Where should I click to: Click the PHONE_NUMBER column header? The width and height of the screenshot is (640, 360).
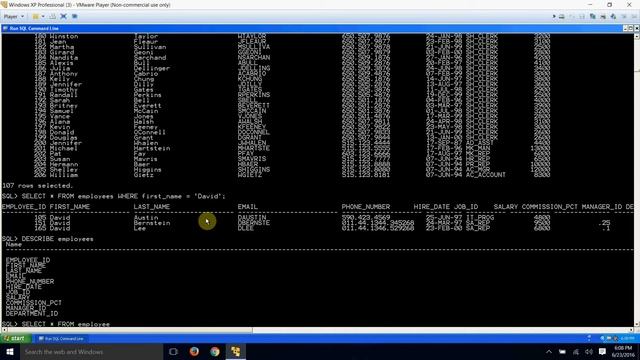click(x=366, y=207)
